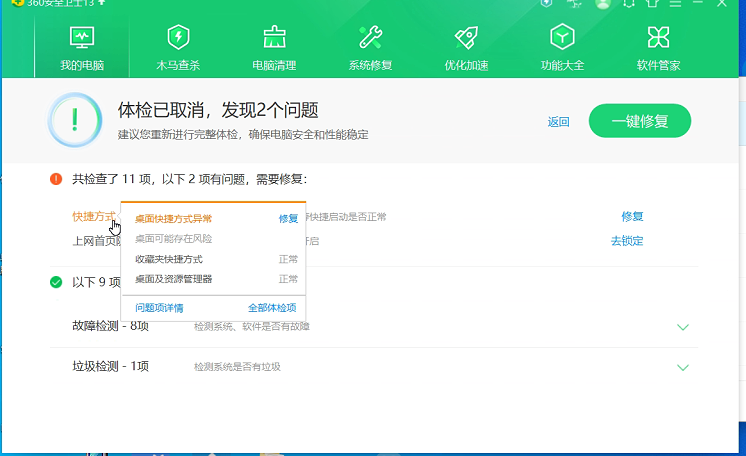Click the 垃圾检测 - 1项 row title

(x=110, y=367)
